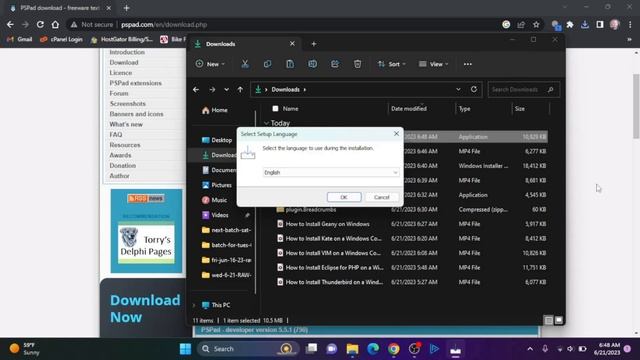Screen dimensions: 640x360
Task: Show hidden taskbar tray icons
Action: coord(530,349)
